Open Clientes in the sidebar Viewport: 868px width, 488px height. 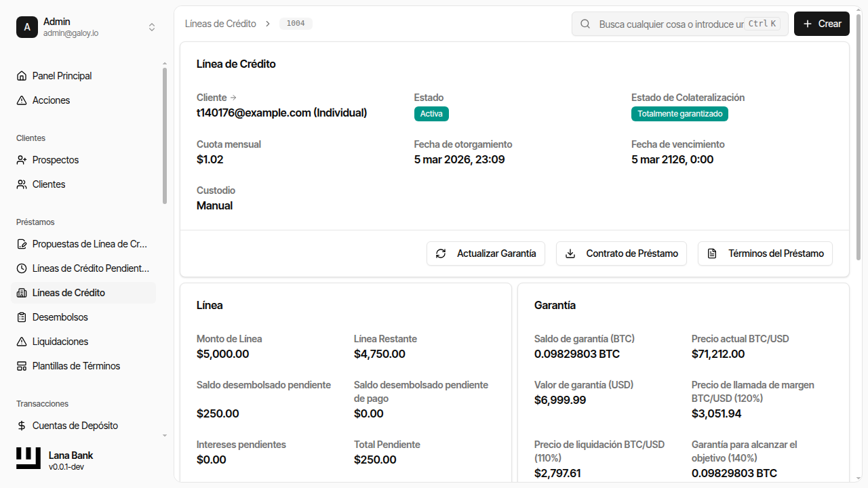49,184
